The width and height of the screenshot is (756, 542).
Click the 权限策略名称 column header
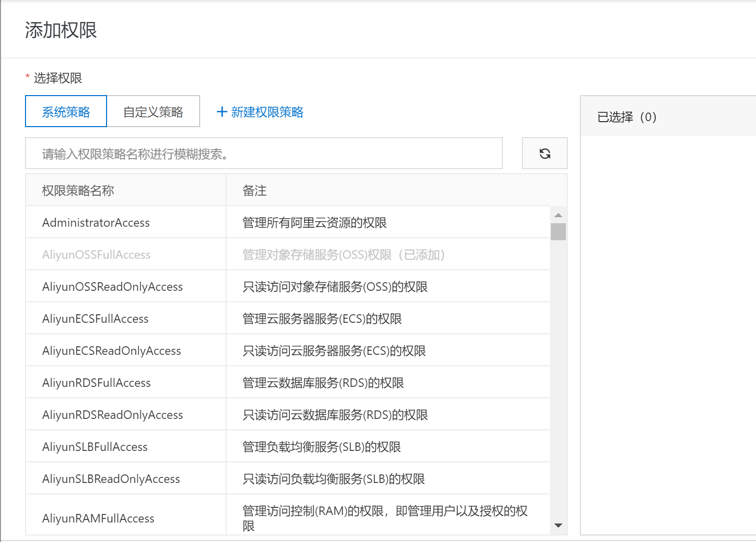click(78, 191)
